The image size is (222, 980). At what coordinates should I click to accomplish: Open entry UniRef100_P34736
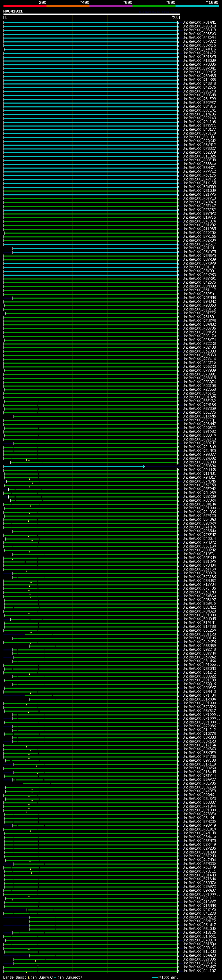199,757
